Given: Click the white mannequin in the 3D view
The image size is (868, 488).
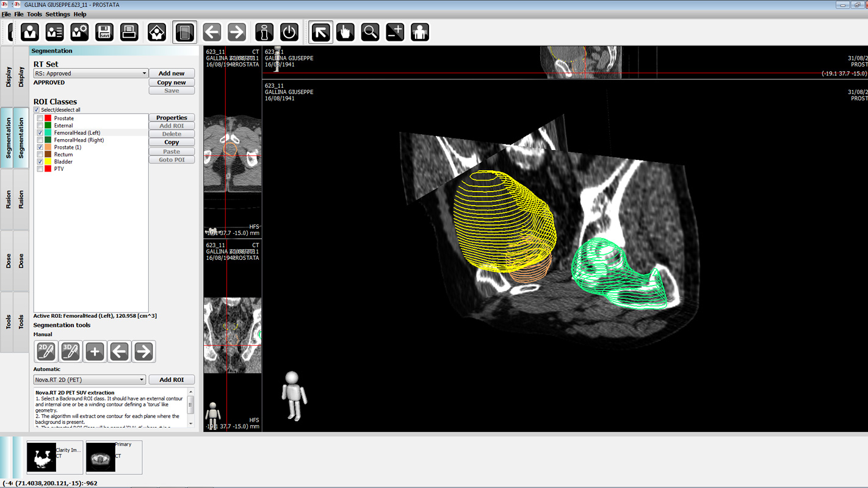Looking at the screenshot, I should [x=294, y=396].
